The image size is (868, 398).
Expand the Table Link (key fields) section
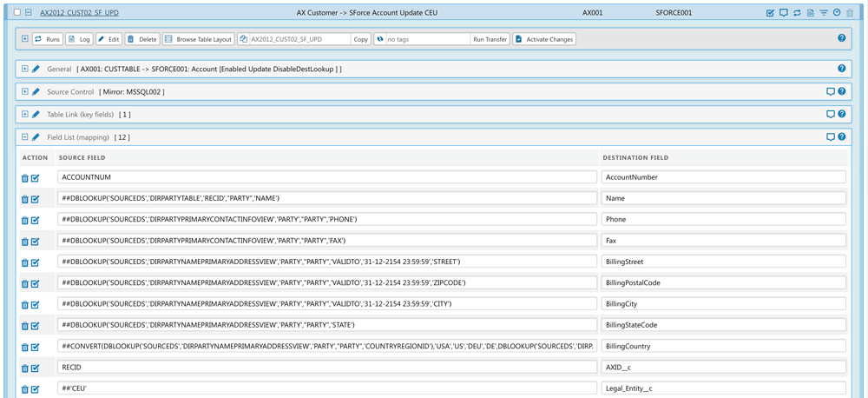[24, 114]
